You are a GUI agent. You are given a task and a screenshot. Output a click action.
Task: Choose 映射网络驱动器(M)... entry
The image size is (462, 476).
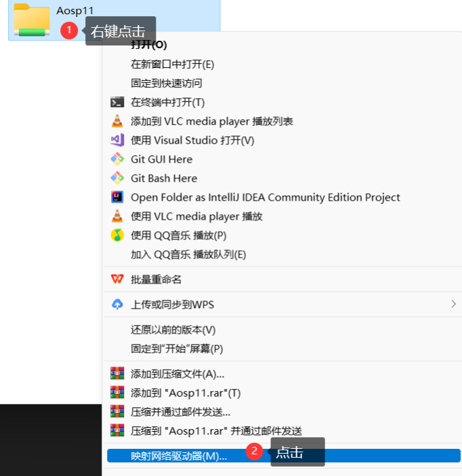284,456
